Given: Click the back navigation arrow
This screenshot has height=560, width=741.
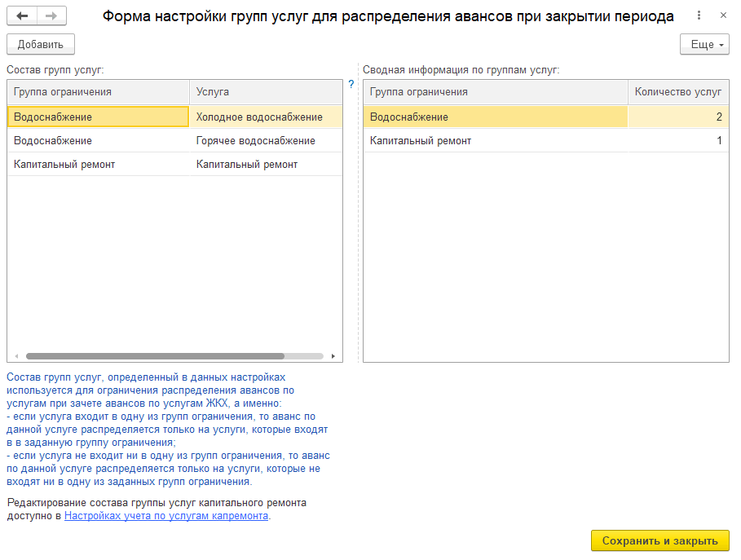Looking at the screenshot, I should (x=22, y=16).
